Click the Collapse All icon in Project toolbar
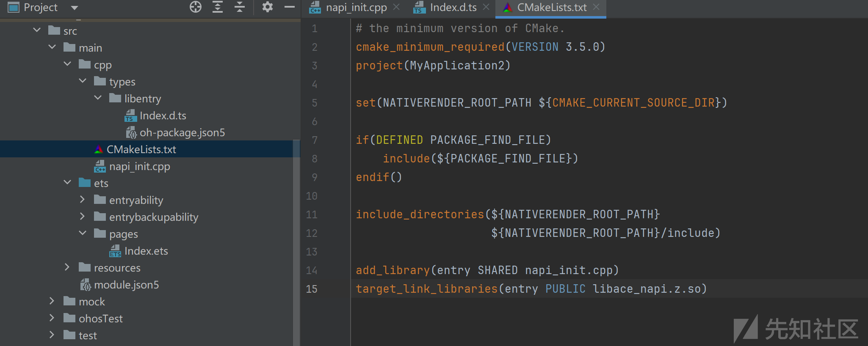The image size is (868, 346). click(x=240, y=7)
